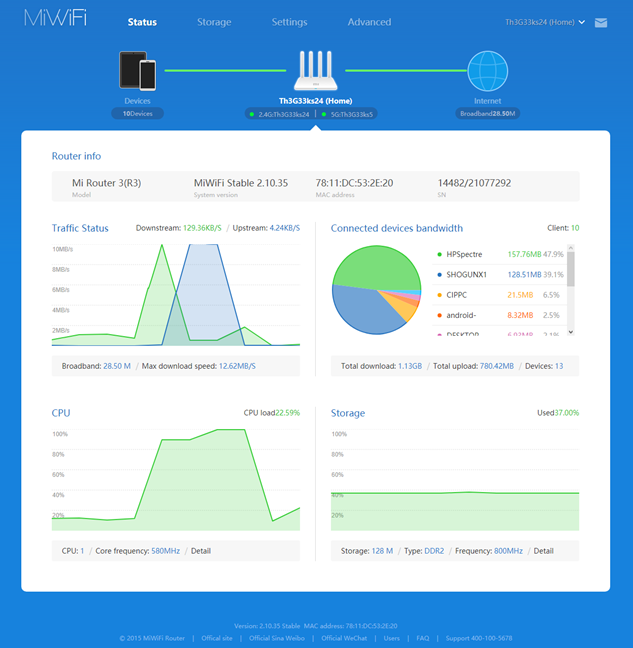Click the 5G:Th3G33ks5 network label
The image size is (633, 648).
click(x=352, y=114)
